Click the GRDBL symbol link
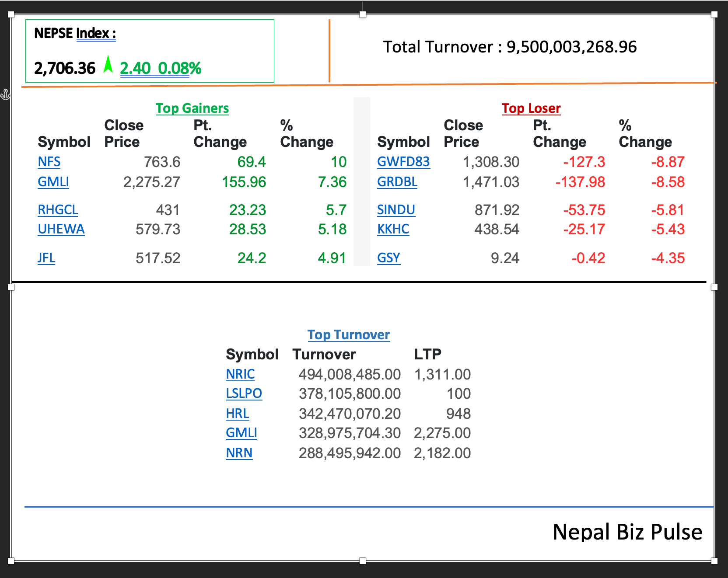Viewport: 728px width, 578px height. tap(397, 182)
